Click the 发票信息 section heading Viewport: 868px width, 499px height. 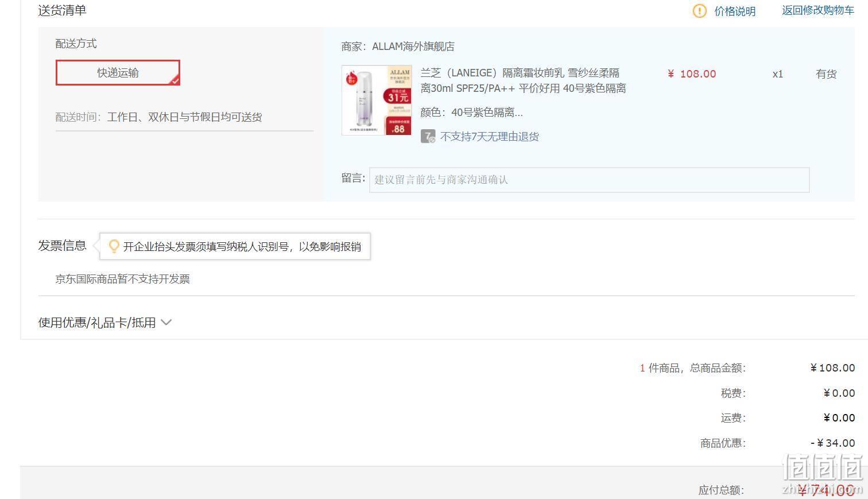coord(62,246)
